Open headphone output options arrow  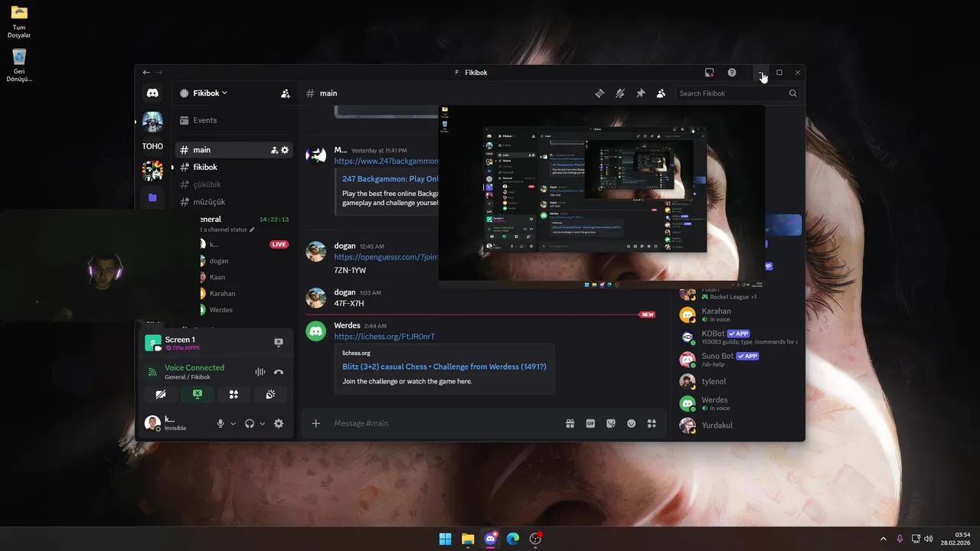262,423
